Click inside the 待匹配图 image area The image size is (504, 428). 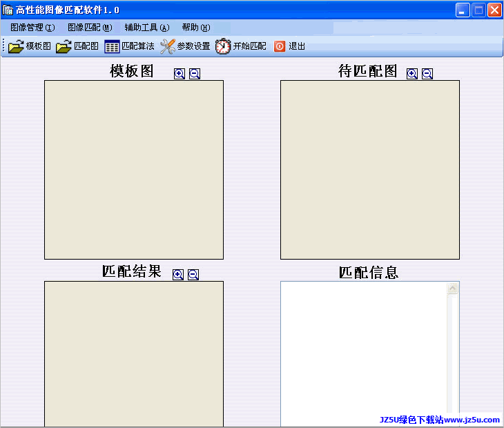(370, 170)
